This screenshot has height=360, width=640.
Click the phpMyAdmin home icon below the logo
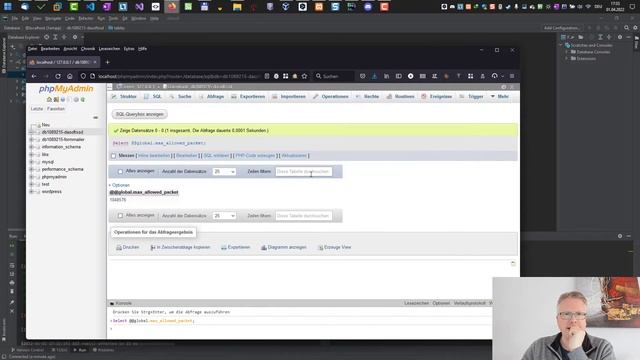click(49, 100)
